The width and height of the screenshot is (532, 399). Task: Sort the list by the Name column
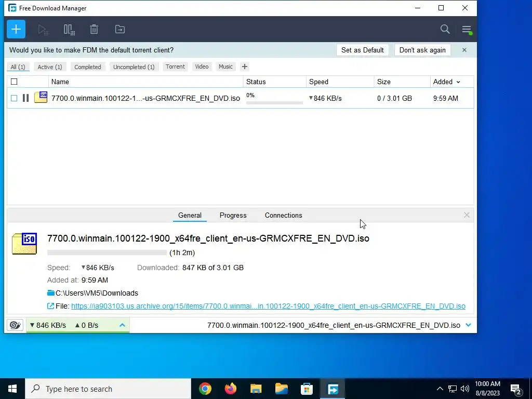146,82
